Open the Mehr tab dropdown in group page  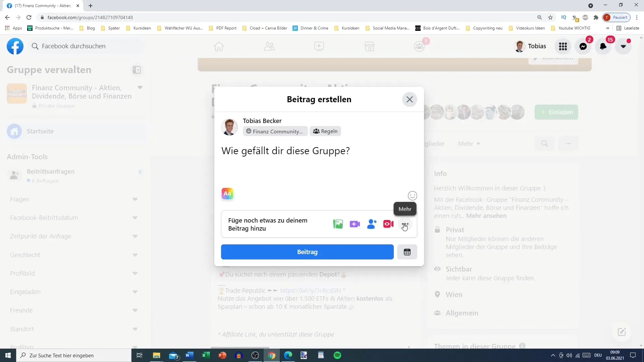(x=469, y=144)
